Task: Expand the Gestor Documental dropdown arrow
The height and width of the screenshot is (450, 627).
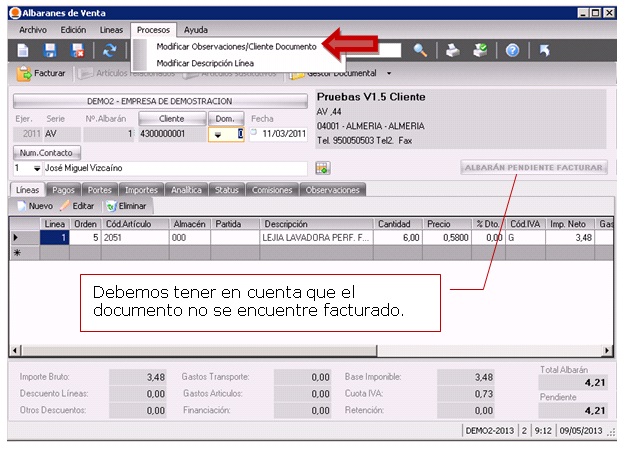Action: tap(388, 73)
